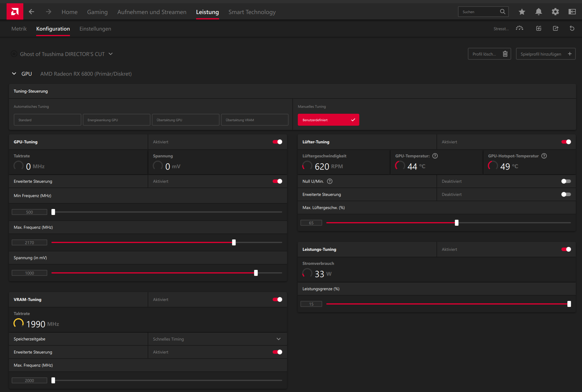Open the Gaming menu item

[x=97, y=12]
